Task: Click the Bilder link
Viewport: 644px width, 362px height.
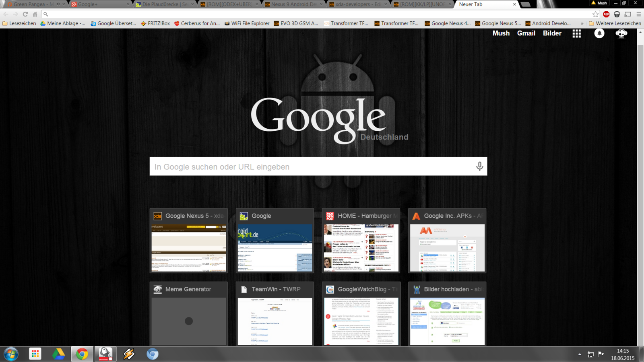Action: click(552, 33)
